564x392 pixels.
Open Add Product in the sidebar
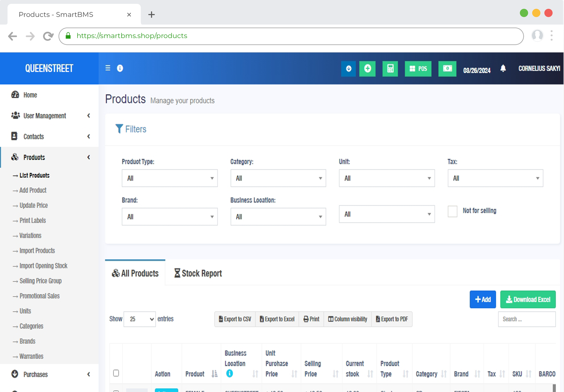point(33,190)
